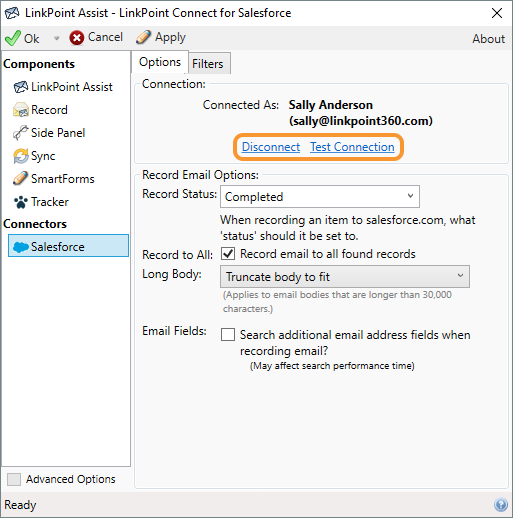The image size is (513, 518).
Task: Select the LinkPoint Assist envelope icon in Components
Action: [20, 87]
